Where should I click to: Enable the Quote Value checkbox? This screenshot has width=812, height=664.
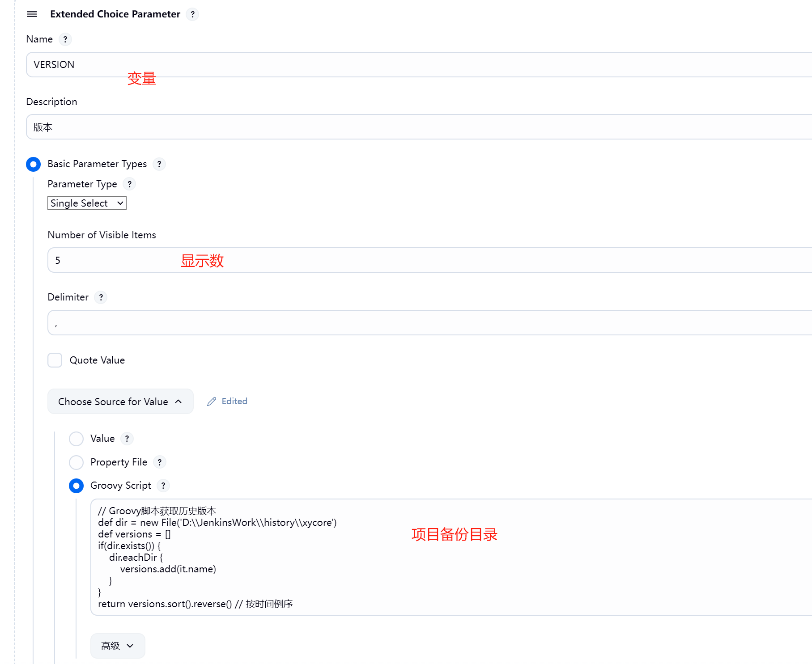55,360
